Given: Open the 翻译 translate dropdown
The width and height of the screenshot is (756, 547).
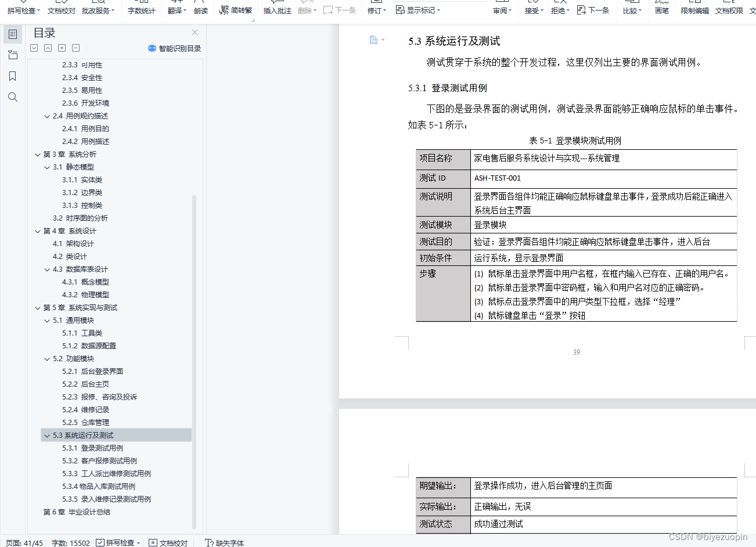Looking at the screenshot, I should coord(176,10).
